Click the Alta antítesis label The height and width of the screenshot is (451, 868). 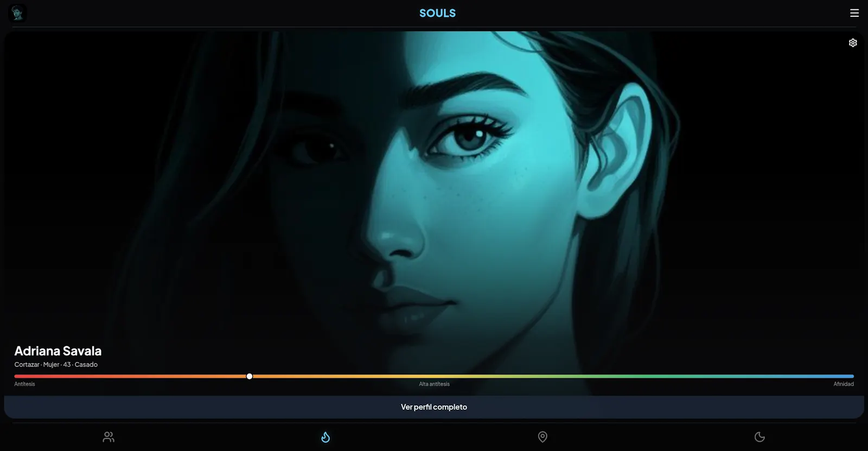point(434,384)
